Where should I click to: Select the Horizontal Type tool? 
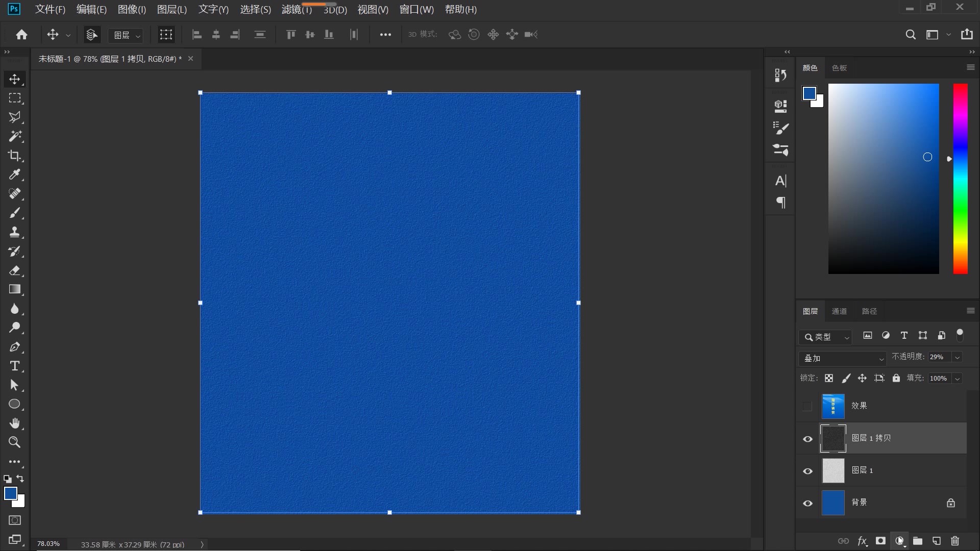14,366
